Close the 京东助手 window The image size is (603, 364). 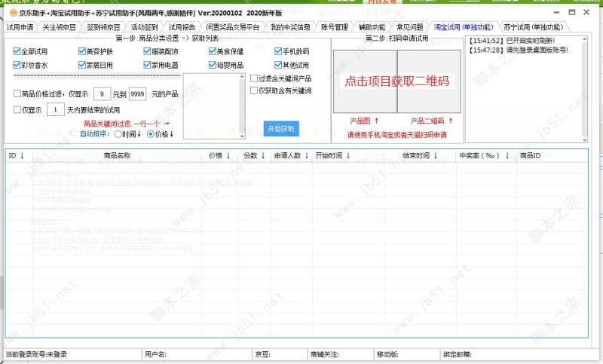(x=586, y=12)
